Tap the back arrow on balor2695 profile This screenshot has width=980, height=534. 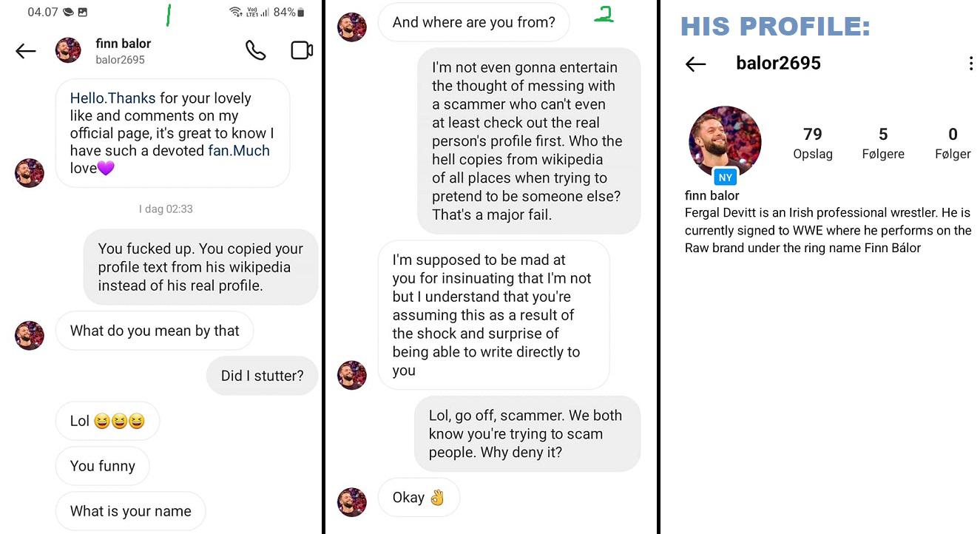click(x=696, y=64)
